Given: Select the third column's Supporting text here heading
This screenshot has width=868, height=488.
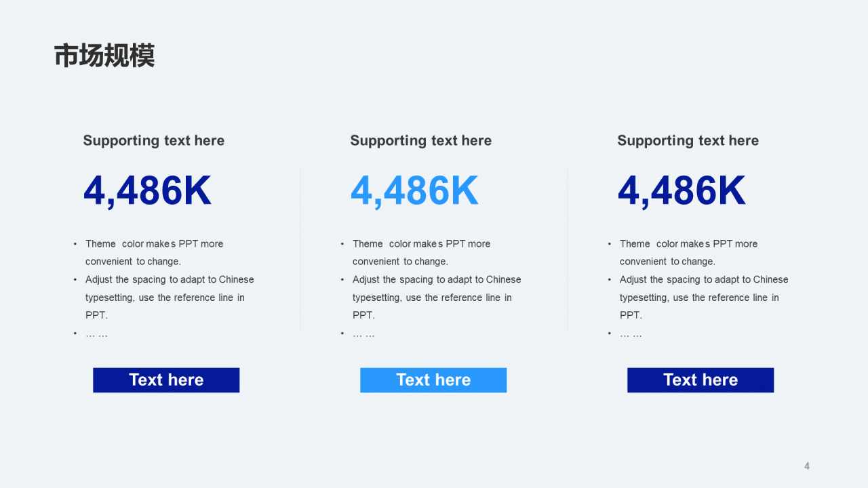Looking at the screenshot, I should pos(688,141).
